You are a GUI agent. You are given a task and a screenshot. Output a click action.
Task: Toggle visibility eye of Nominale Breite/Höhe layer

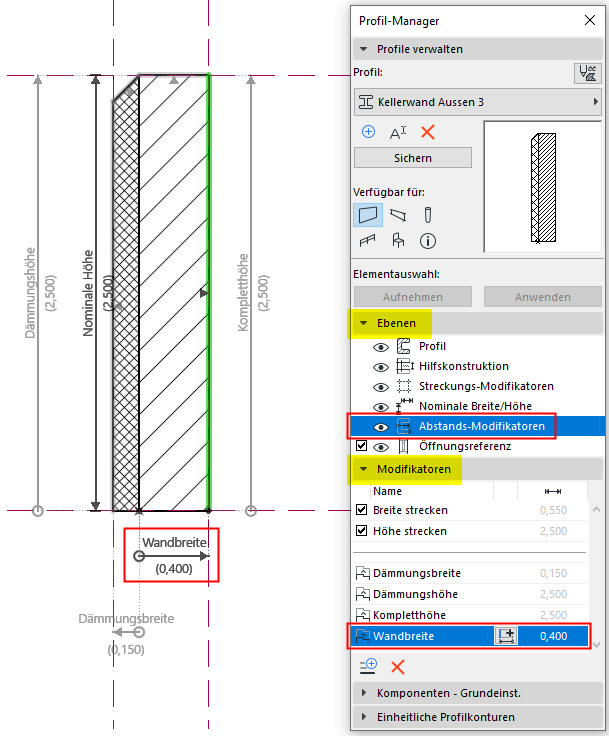click(381, 407)
